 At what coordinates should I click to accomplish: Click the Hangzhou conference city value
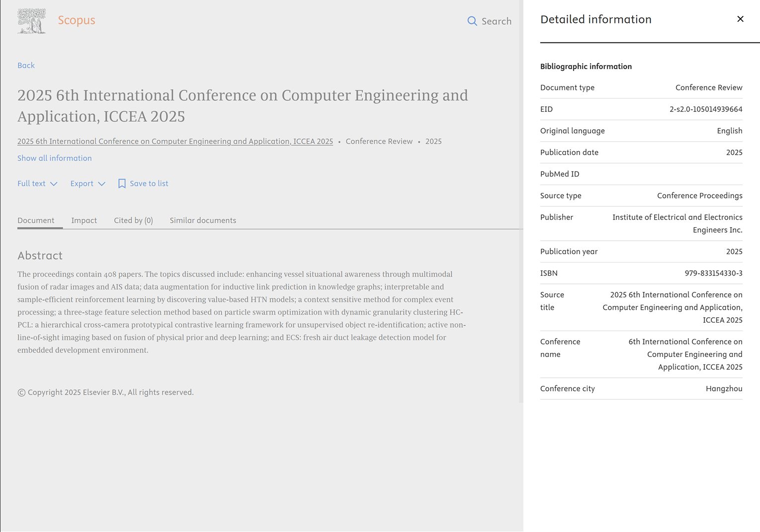724,389
